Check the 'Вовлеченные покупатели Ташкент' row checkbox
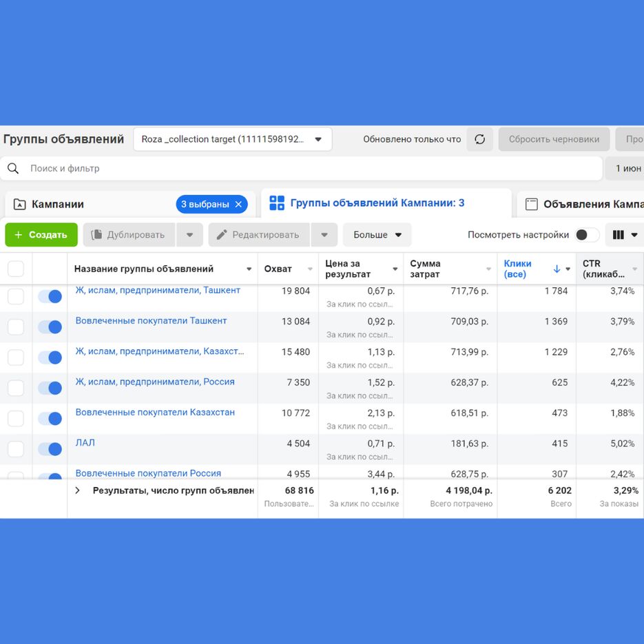Viewport: 644px width, 644px height. (x=16, y=327)
